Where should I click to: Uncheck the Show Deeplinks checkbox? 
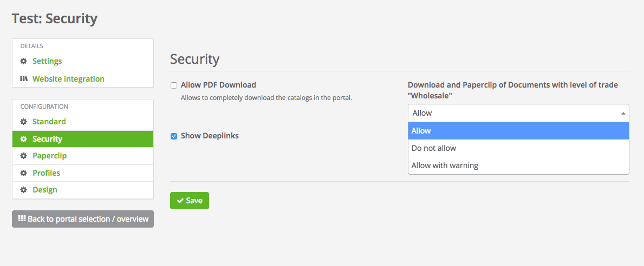click(x=174, y=136)
